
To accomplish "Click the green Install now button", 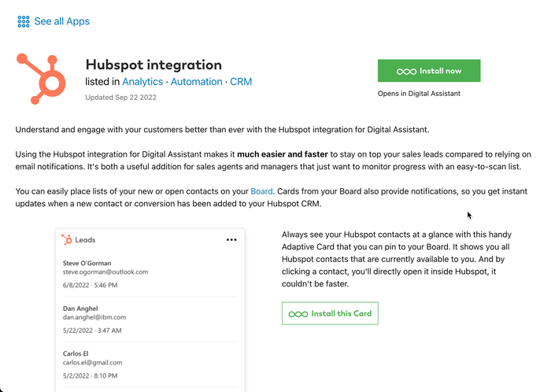I will (429, 71).
